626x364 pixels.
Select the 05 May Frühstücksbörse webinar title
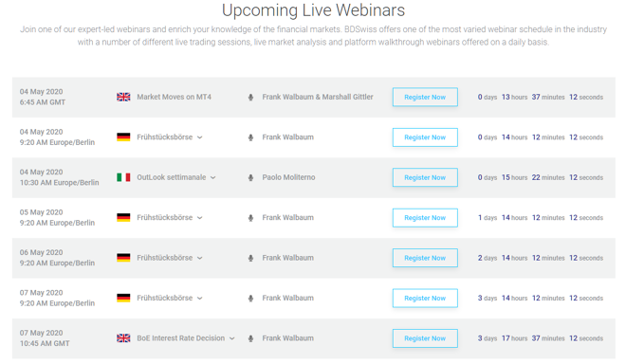[164, 217]
